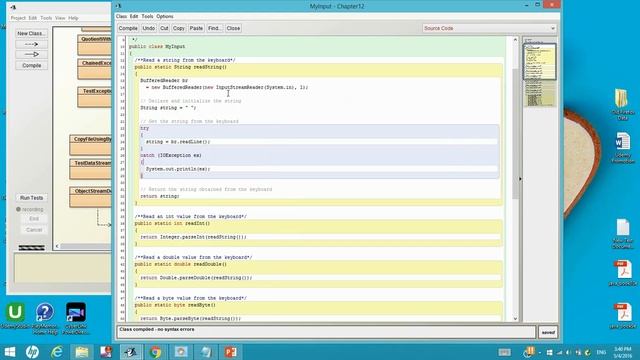Open the Edit menu in editor window

coord(134,16)
